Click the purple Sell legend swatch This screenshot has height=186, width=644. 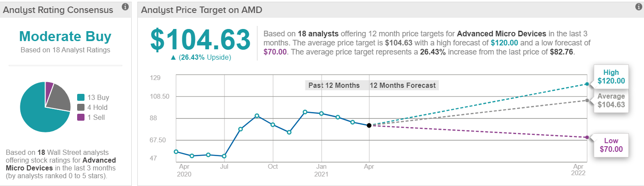(80, 117)
